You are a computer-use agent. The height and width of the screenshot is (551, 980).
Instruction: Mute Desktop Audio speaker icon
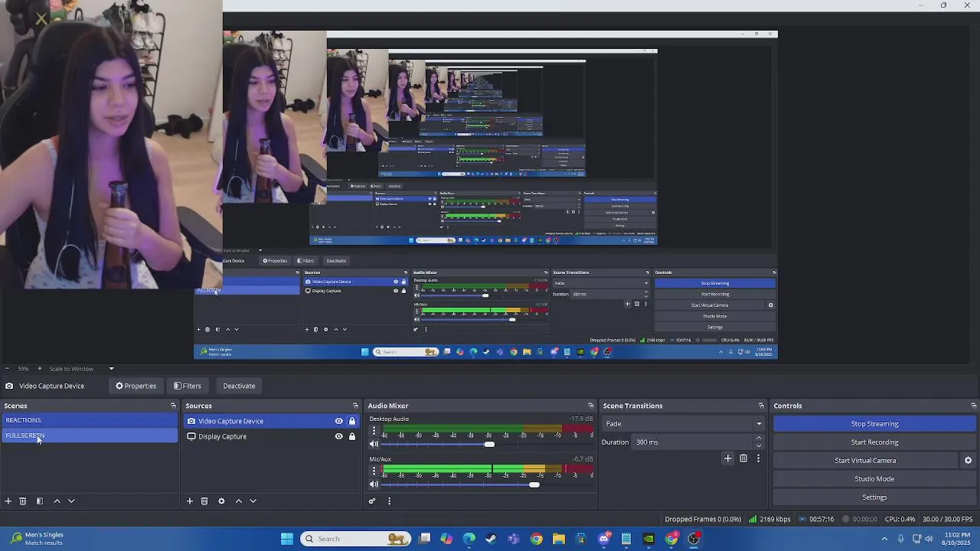pyautogui.click(x=374, y=445)
